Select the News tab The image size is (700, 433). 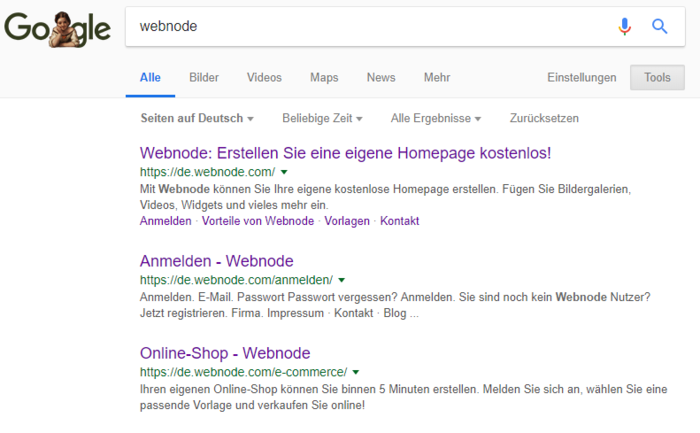click(x=381, y=78)
